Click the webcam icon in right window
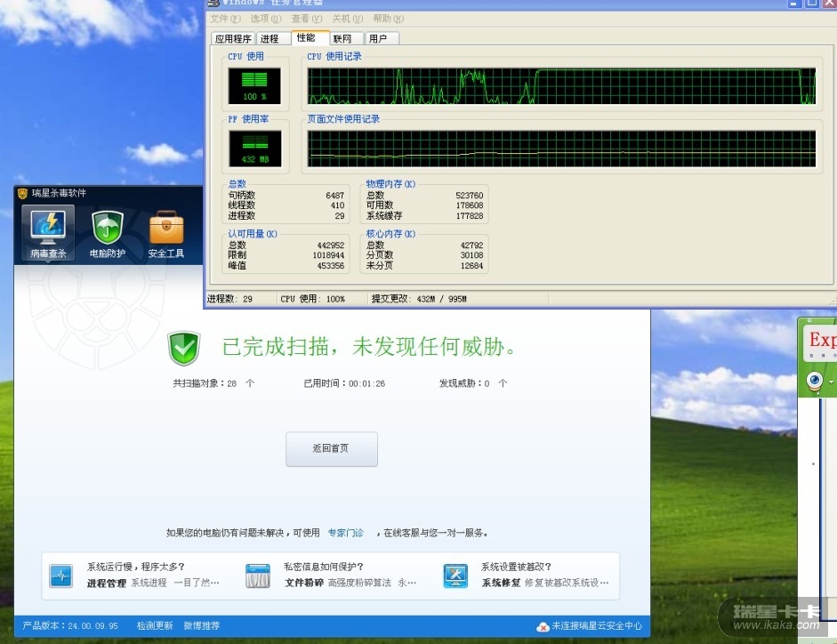The width and height of the screenshot is (837, 644). pyautogui.click(x=815, y=382)
